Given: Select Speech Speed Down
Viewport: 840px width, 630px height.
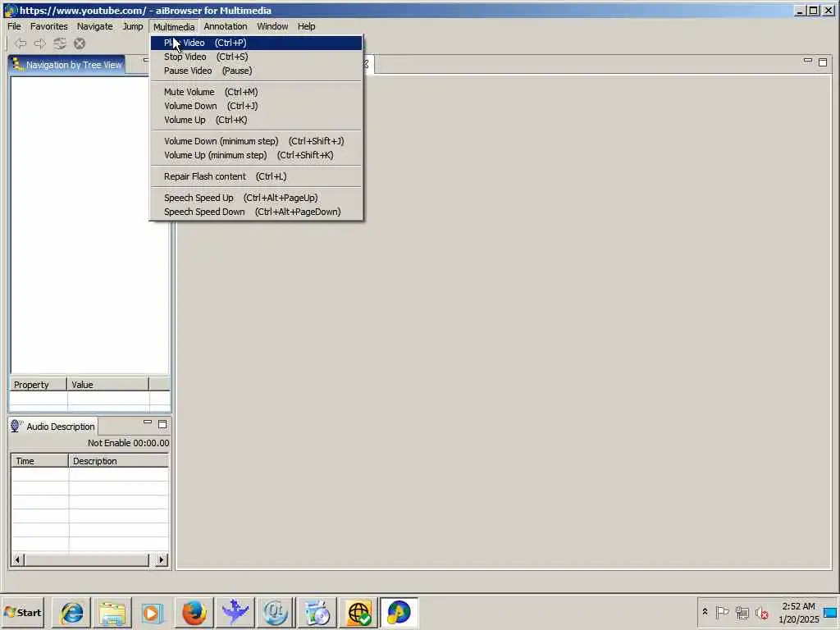Looking at the screenshot, I should pyautogui.click(x=256, y=212).
